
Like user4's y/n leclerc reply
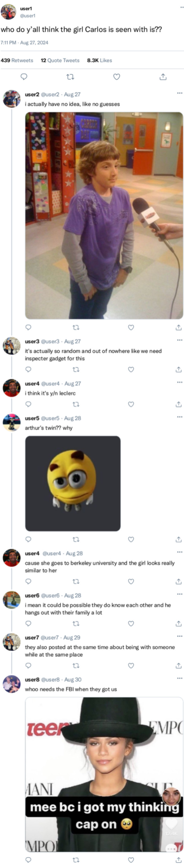tap(131, 404)
